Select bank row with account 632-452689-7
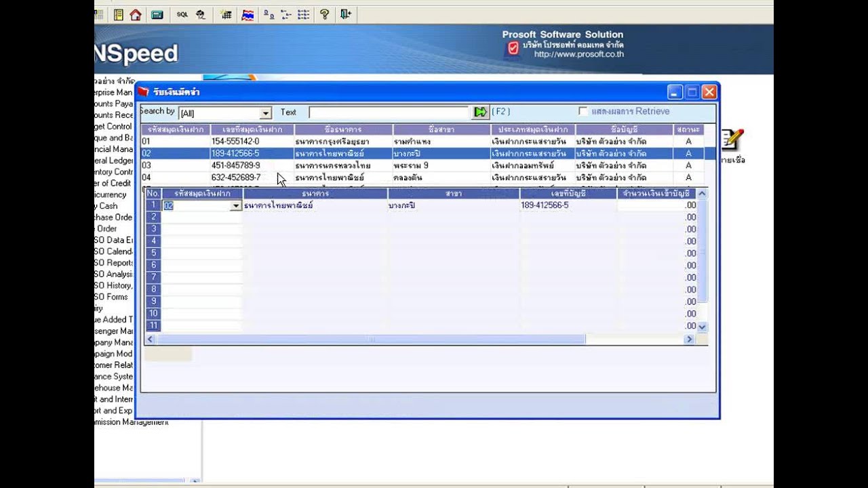868x488 pixels. [422, 178]
